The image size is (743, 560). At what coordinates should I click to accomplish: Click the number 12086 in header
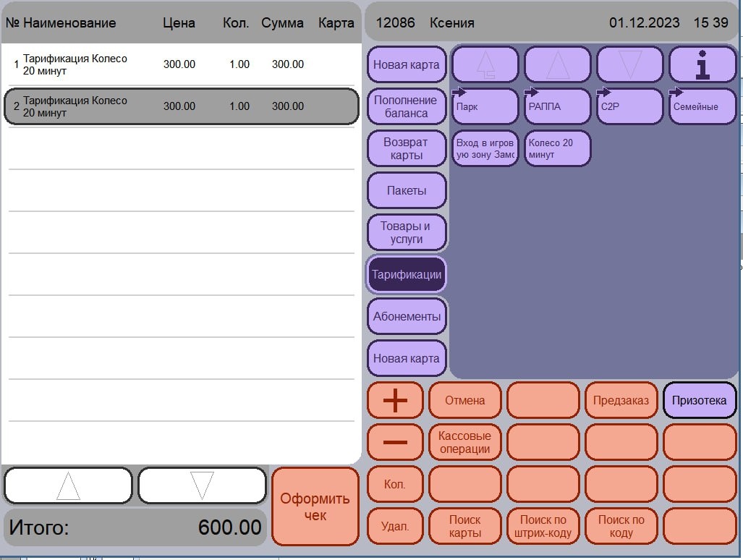click(395, 22)
